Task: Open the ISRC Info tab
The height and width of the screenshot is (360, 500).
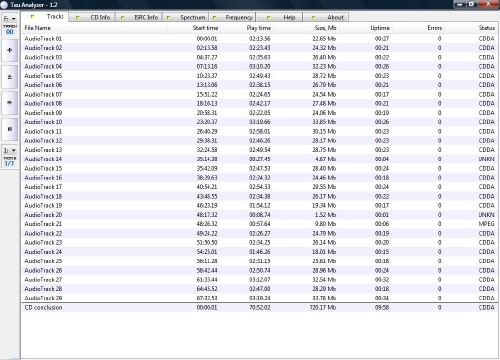Action: click(x=138, y=17)
